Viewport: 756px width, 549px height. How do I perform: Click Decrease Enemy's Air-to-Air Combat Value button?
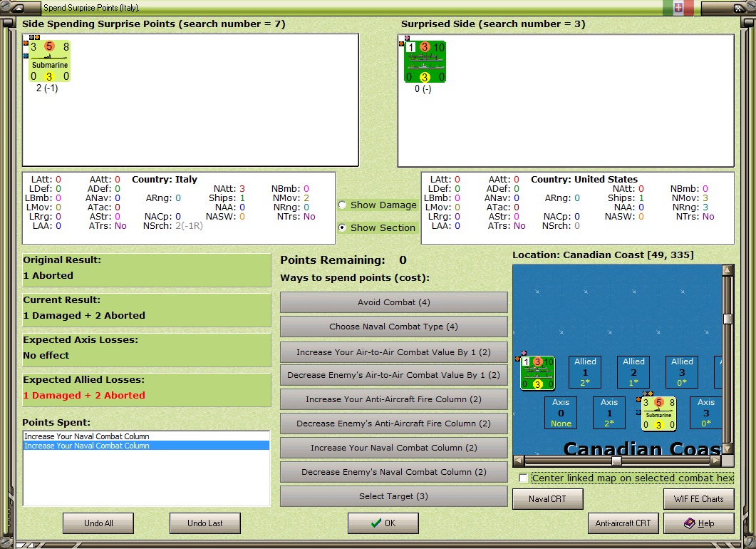tap(393, 375)
